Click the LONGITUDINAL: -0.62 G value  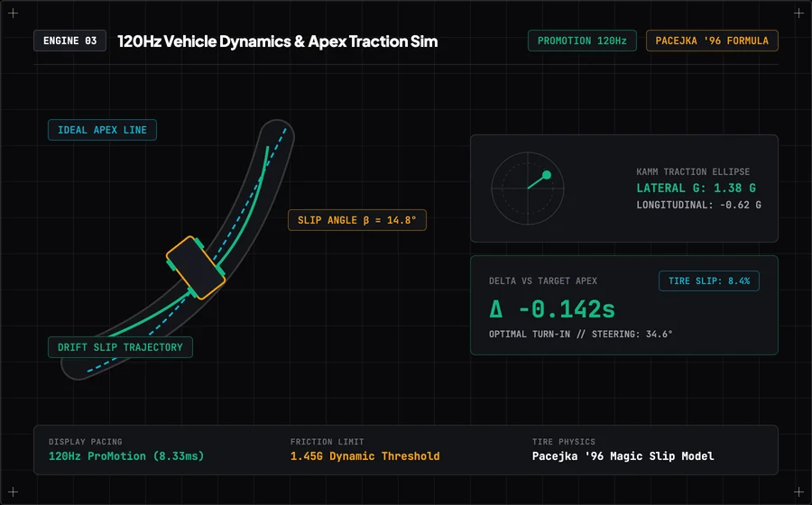coord(698,205)
